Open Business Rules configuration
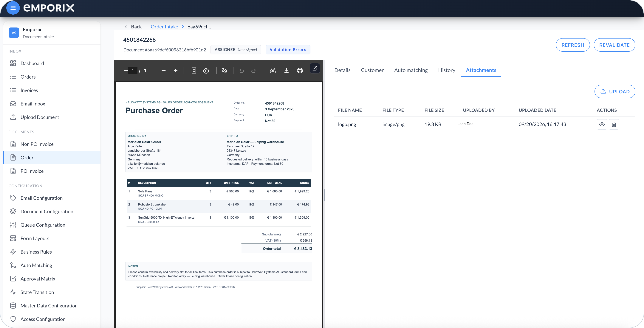Image resolution: width=644 pixels, height=328 pixels. click(x=52, y=252)
